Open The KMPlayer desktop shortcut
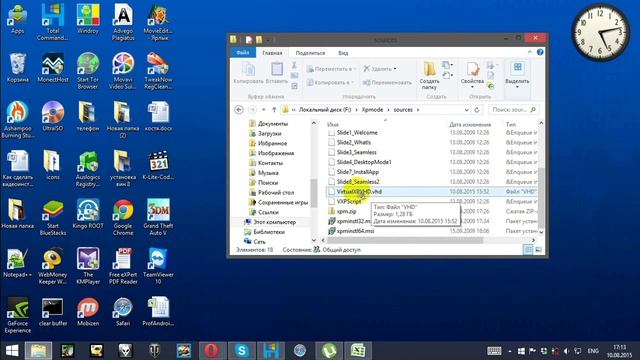Viewport: 640px width, 360px height. 88,266
